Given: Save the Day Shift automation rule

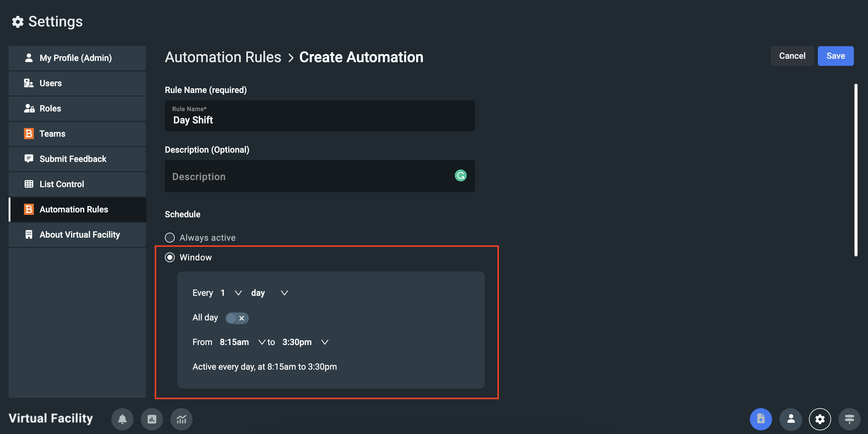Looking at the screenshot, I should pos(835,56).
